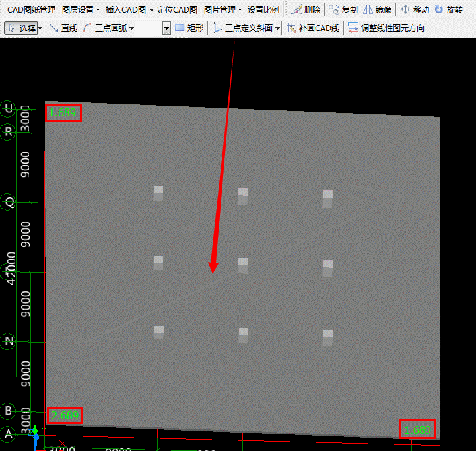This screenshot has height=451, width=476.
Task: Click the 补画CAD线 tool
Action: 314,28
